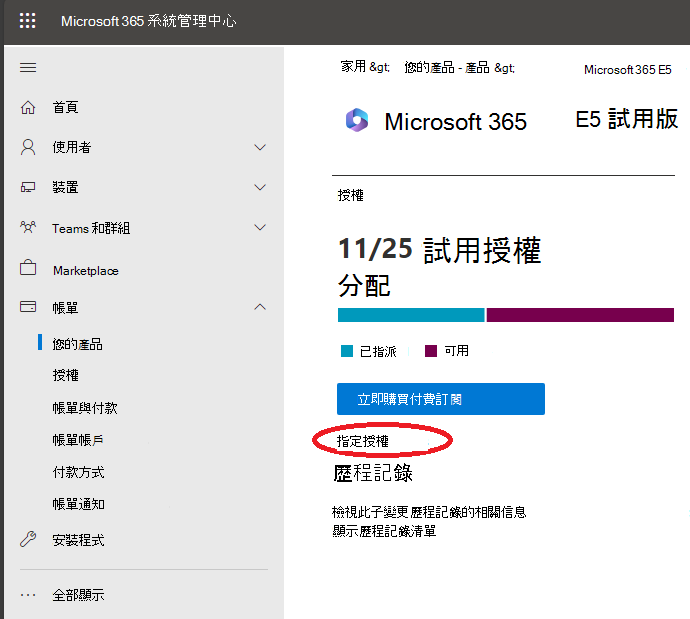Screen dimensions: 690x619
Task: Click the E5 試用版 title text
Action: click(627, 119)
